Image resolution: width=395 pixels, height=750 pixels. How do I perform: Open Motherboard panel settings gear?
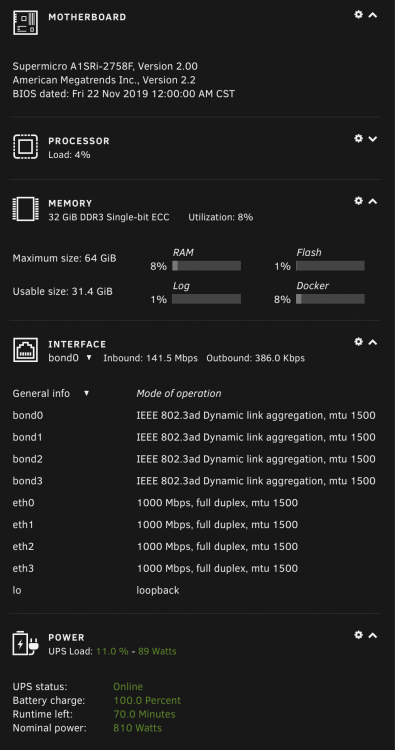tap(358, 14)
